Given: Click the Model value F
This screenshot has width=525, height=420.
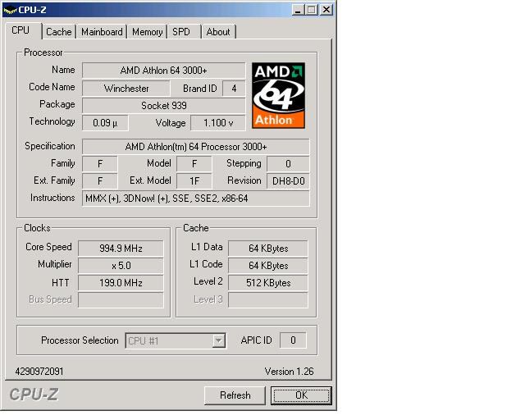Looking at the screenshot, I should [194, 164].
